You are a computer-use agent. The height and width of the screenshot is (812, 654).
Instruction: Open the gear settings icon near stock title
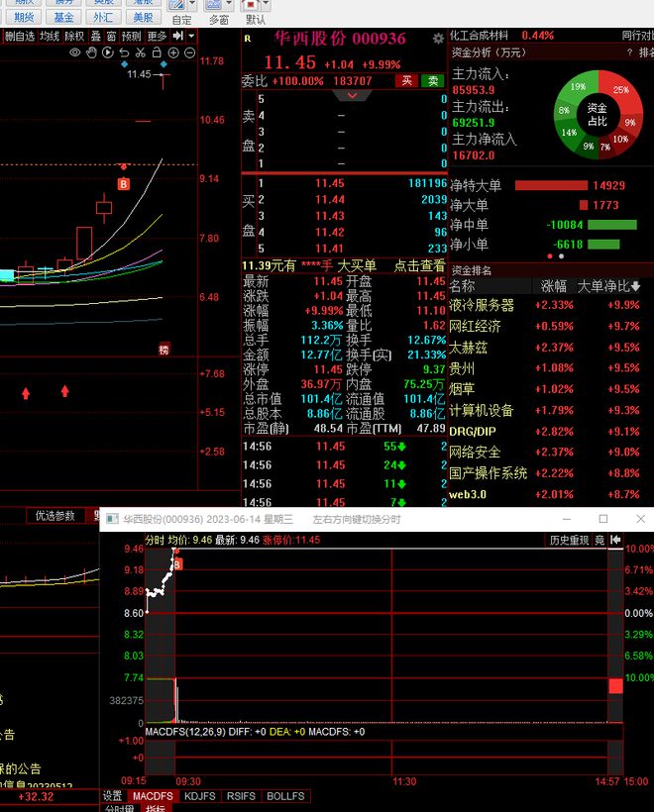point(438,39)
